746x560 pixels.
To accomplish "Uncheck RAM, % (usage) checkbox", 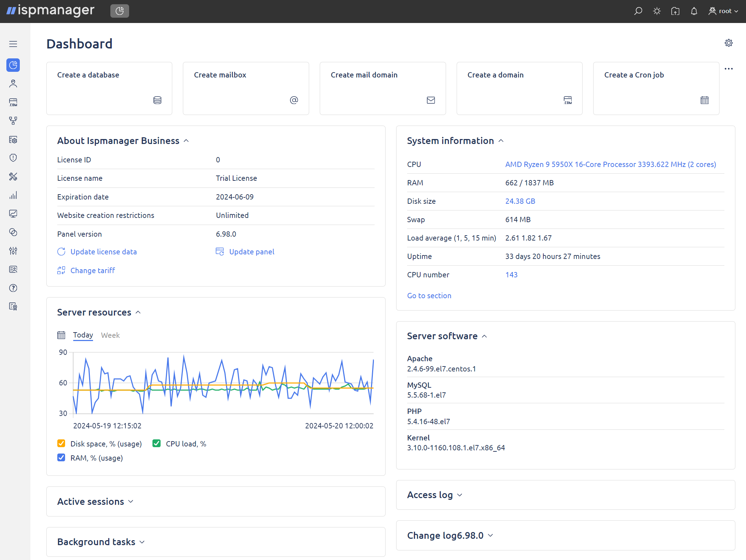I will [61, 458].
